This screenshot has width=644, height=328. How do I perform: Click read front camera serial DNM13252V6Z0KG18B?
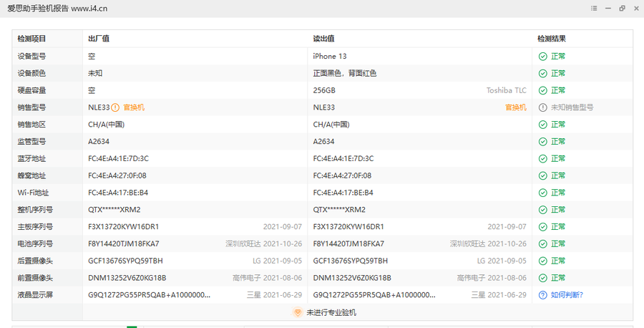tap(352, 279)
